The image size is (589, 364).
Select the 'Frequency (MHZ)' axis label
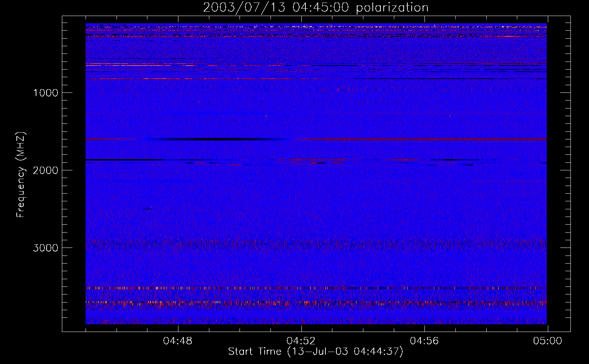point(21,175)
